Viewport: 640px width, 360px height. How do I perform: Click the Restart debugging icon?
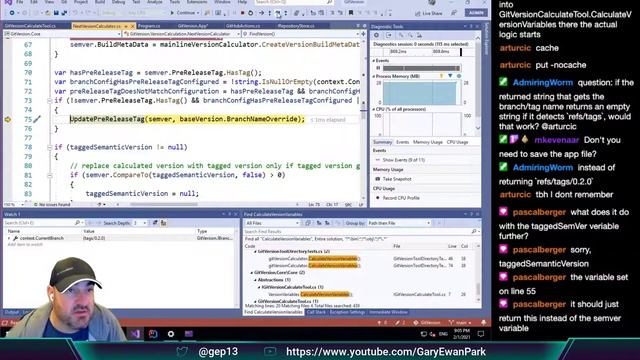(251, 13)
